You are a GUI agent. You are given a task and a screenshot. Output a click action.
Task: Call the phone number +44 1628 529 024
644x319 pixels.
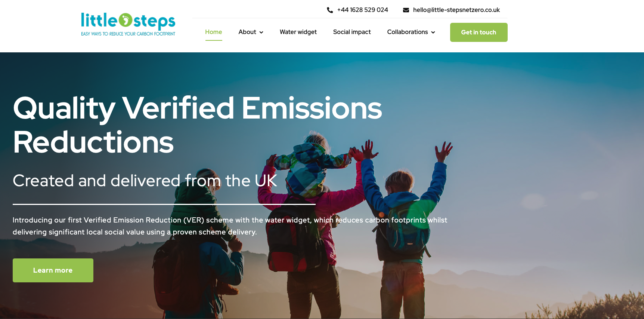click(363, 10)
